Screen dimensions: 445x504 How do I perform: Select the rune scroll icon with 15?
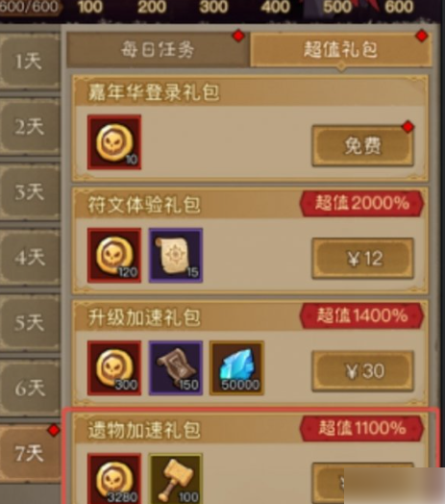pyautogui.click(x=176, y=255)
